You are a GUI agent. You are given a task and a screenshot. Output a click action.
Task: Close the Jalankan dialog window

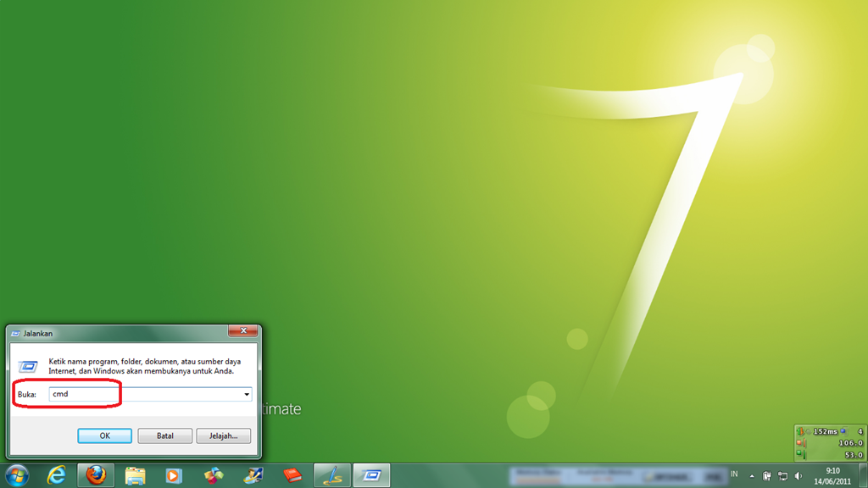pos(243,331)
